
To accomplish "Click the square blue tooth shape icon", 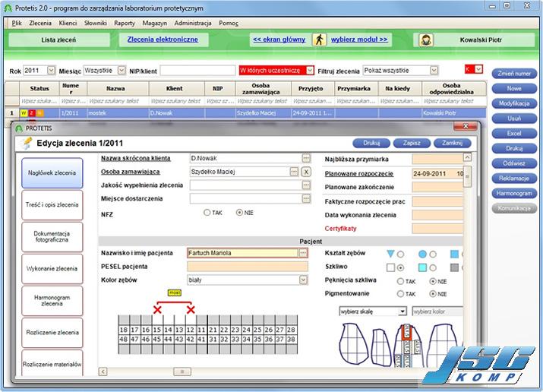I will 454,254.
